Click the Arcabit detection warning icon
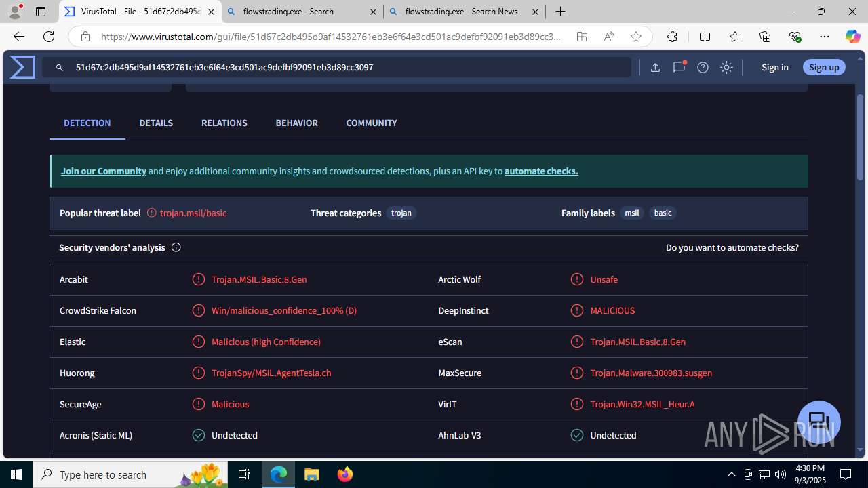868x488 pixels. (199, 279)
